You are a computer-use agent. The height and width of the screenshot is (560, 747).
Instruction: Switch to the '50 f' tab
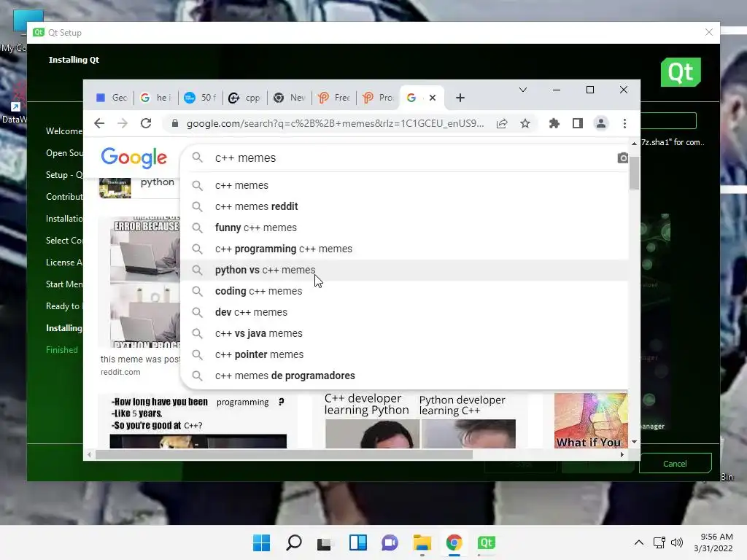(x=201, y=98)
